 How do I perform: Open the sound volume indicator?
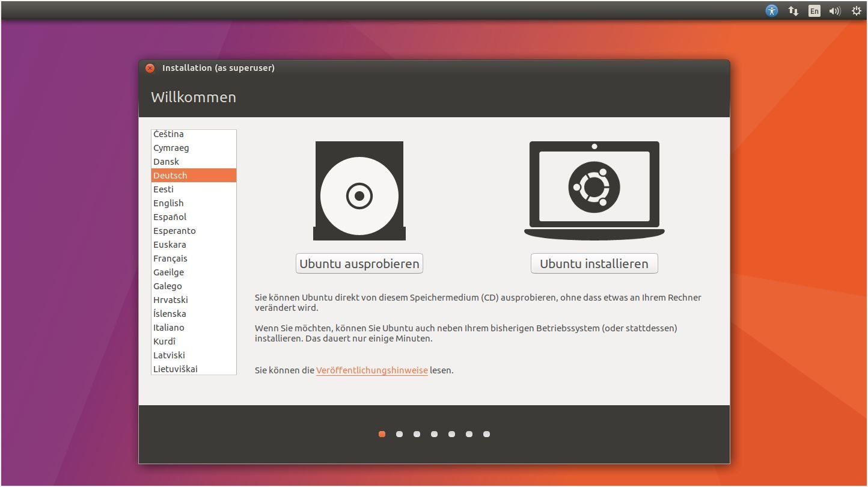point(835,11)
